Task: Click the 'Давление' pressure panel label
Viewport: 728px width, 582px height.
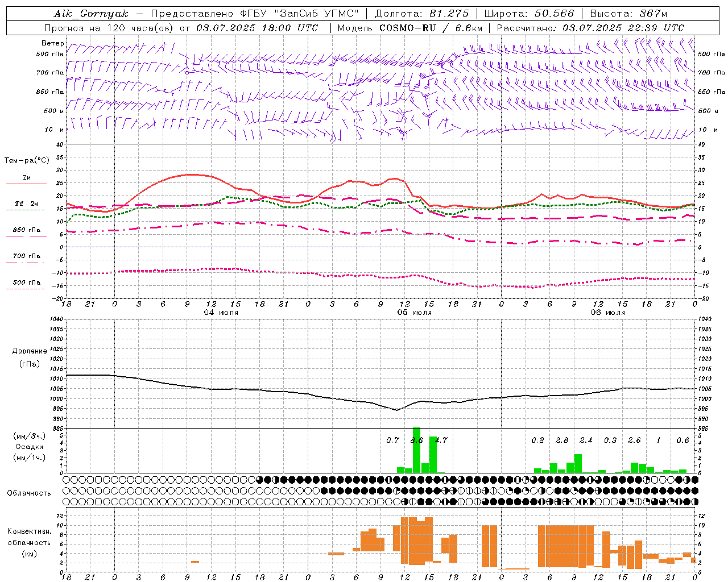Action: [30, 351]
